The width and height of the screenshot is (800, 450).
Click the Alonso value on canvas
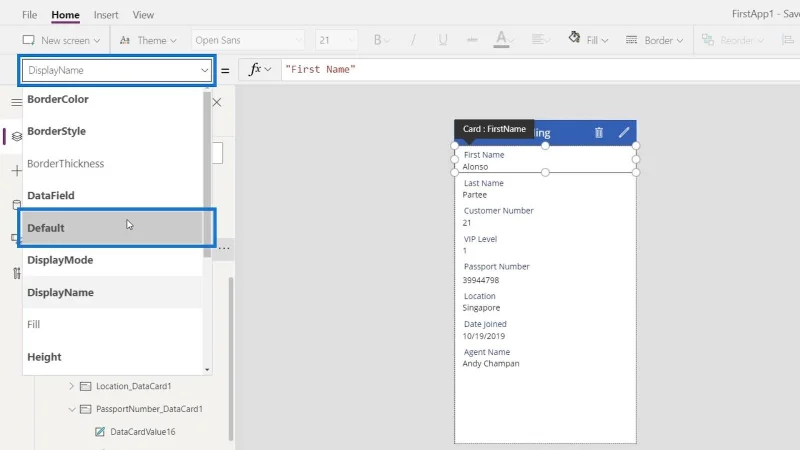point(475,167)
